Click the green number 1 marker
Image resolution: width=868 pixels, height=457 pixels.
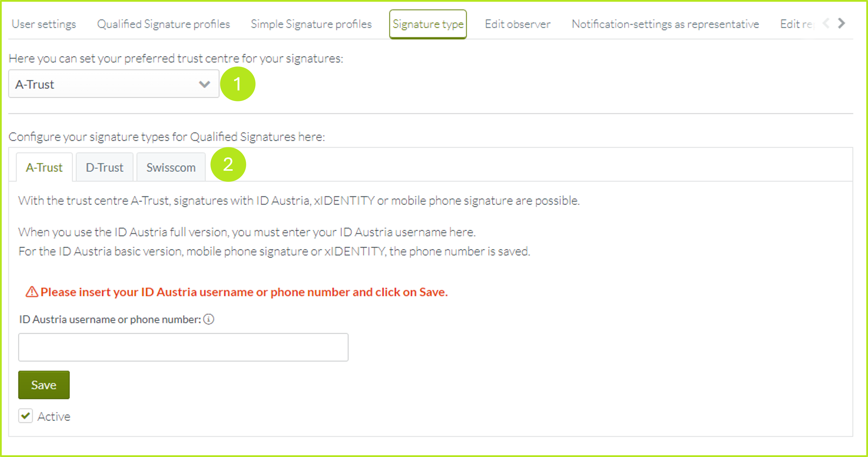coord(238,84)
